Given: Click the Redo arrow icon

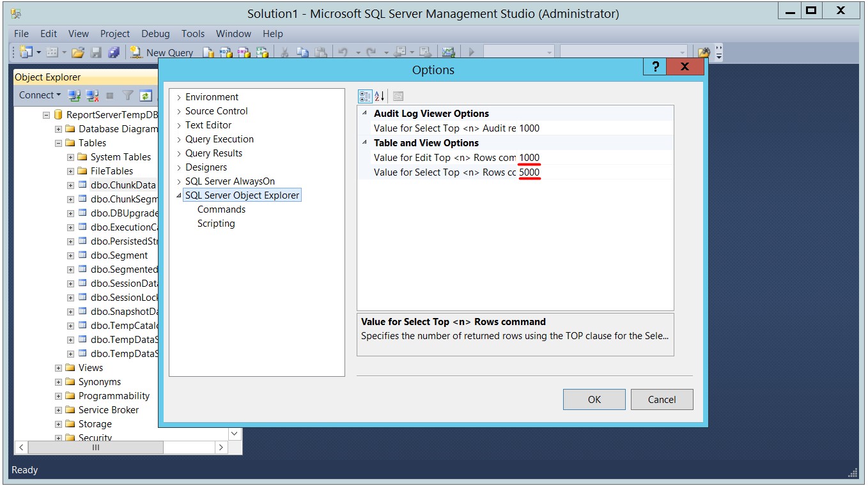Looking at the screenshot, I should pos(371,52).
